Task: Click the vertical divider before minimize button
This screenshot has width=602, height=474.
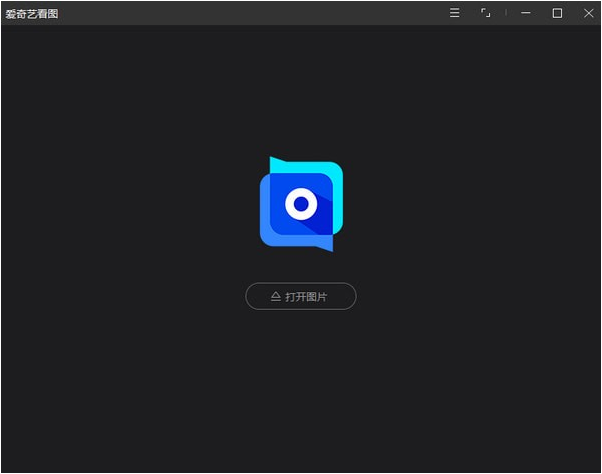Action: click(x=506, y=13)
